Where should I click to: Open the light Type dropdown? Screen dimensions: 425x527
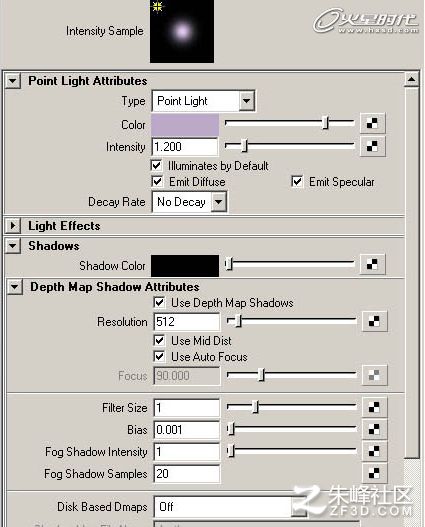point(204,100)
